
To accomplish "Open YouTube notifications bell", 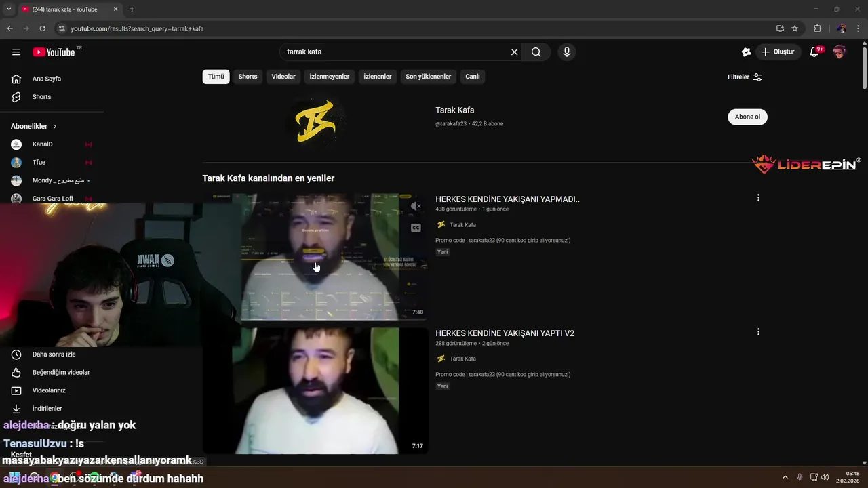I will 815,52.
